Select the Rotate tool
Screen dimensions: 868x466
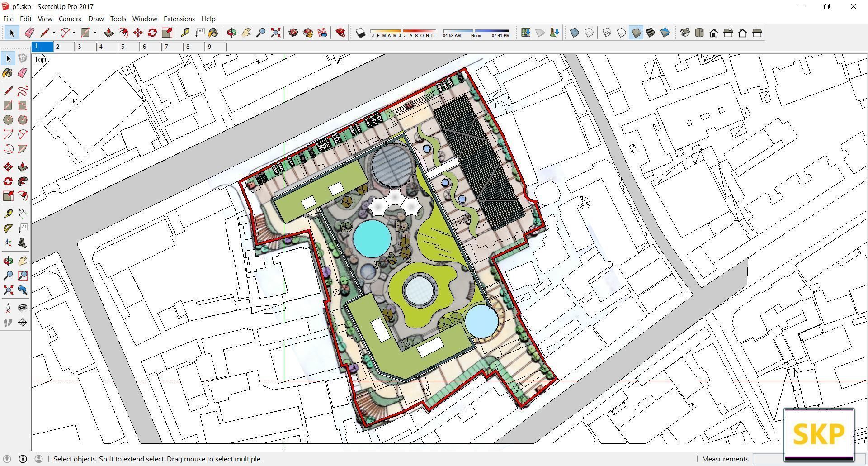[152, 32]
